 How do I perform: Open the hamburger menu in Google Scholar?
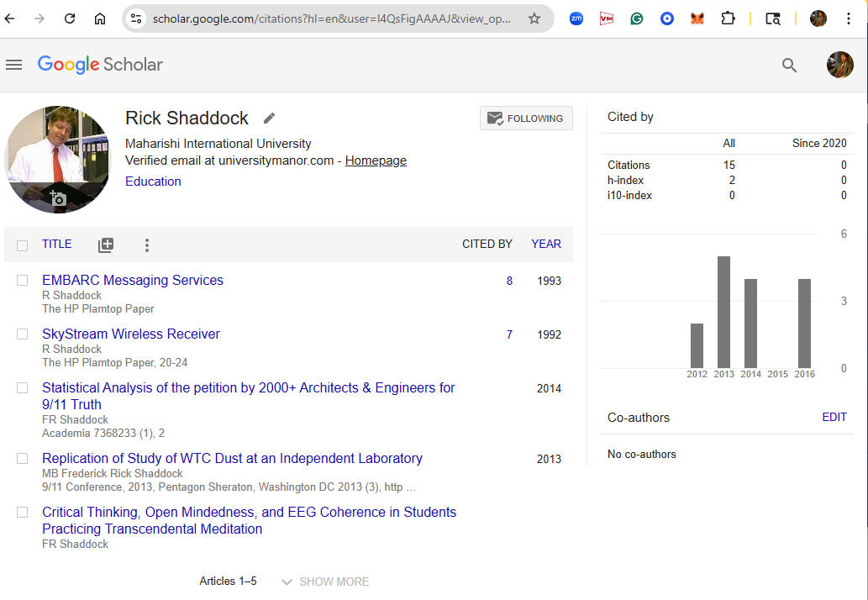click(x=13, y=65)
